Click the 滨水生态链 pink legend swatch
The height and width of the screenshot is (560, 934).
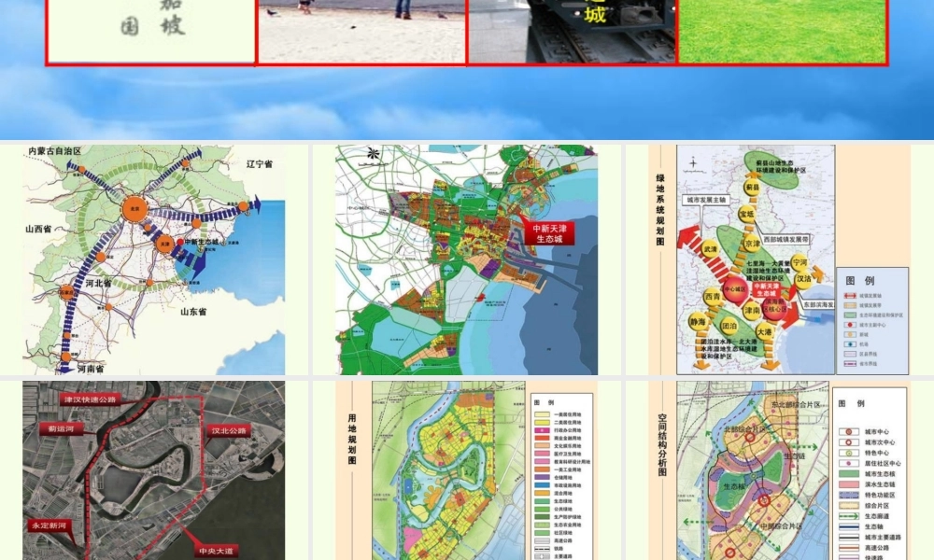(849, 484)
